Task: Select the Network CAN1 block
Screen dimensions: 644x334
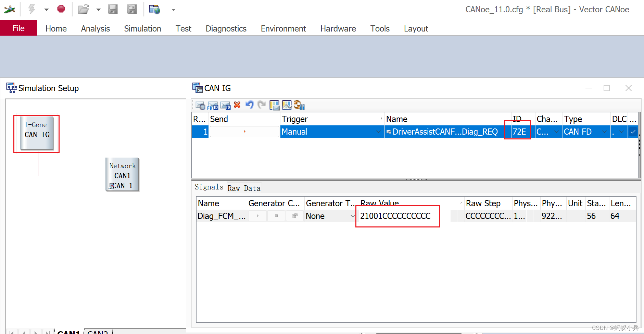Action: coord(122,174)
